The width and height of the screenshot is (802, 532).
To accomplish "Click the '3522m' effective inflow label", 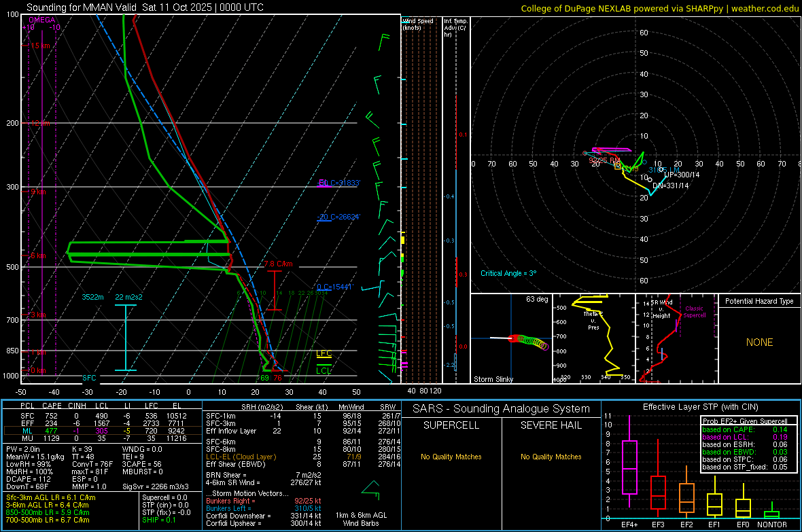I will coord(92,297).
